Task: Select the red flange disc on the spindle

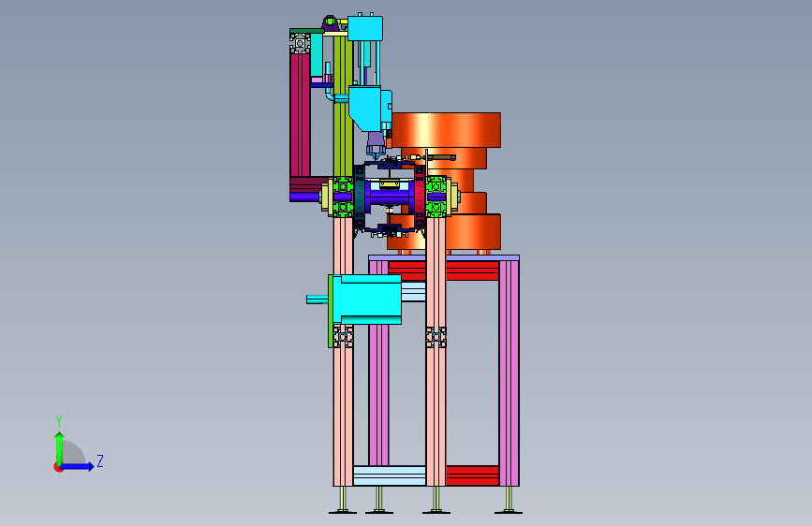Action: point(420,197)
